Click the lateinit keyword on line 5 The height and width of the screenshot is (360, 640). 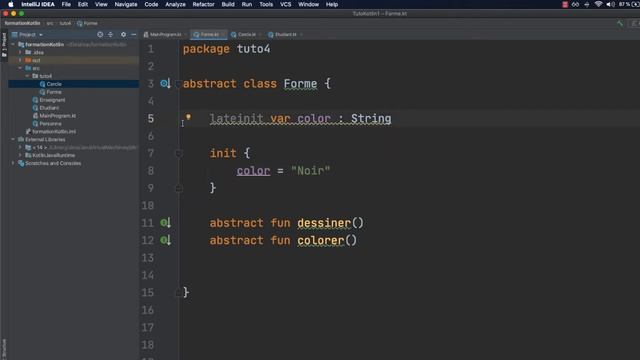236,118
